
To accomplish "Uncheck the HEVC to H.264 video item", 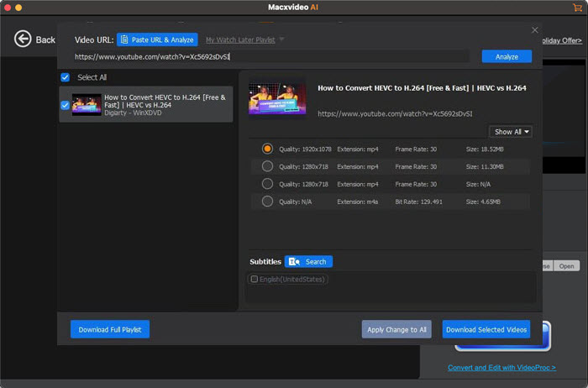I will (x=66, y=105).
